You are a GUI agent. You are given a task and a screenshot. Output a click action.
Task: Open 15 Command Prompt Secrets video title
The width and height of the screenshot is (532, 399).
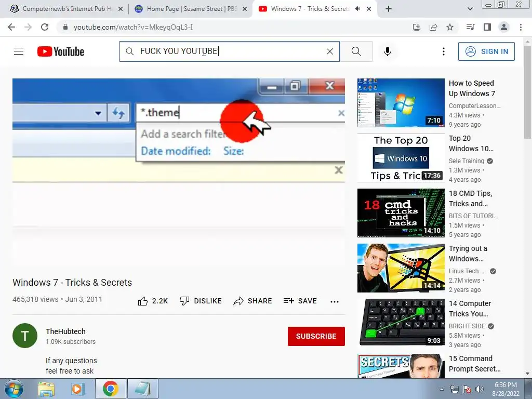click(x=475, y=363)
